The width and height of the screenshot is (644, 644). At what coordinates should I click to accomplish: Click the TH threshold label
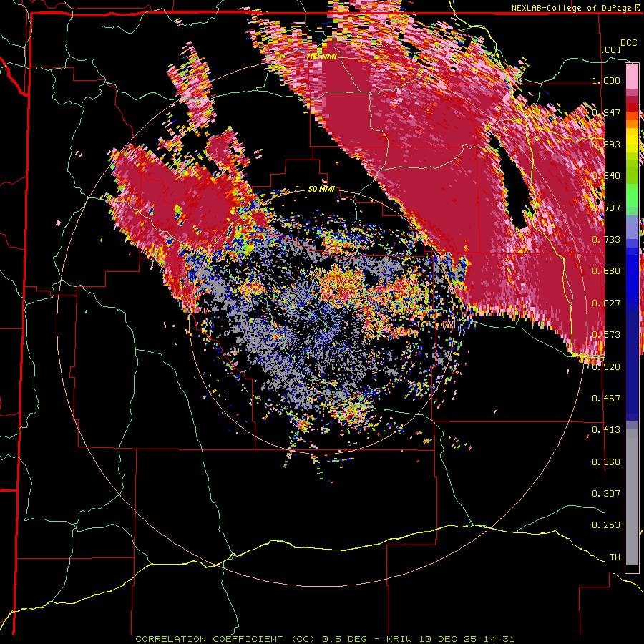point(615,557)
